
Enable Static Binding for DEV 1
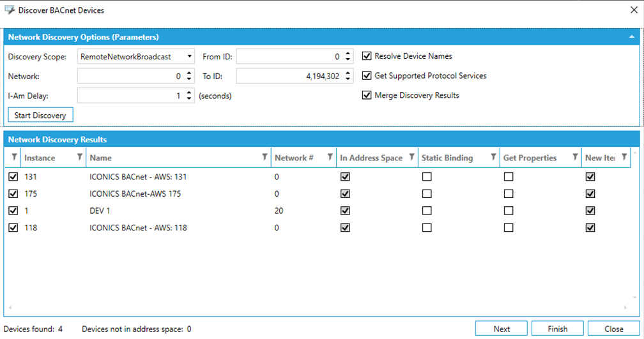[x=427, y=211]
